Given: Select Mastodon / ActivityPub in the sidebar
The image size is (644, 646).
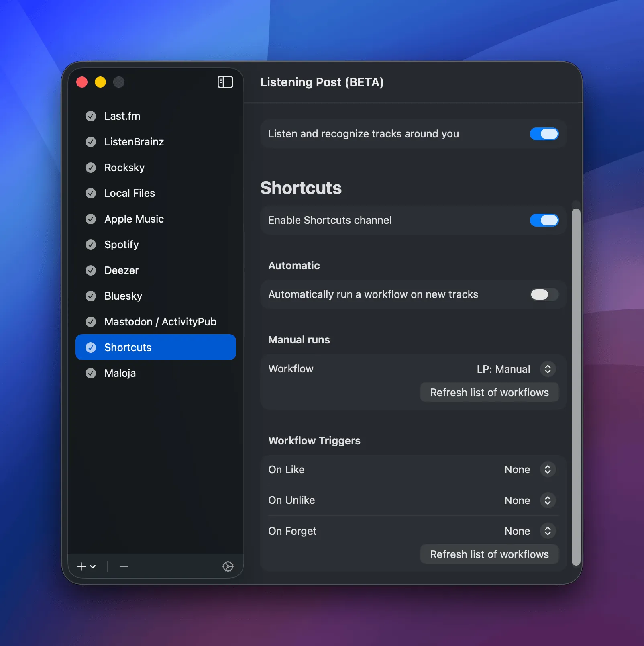Looking at the screenshot, I should point(160,321).
